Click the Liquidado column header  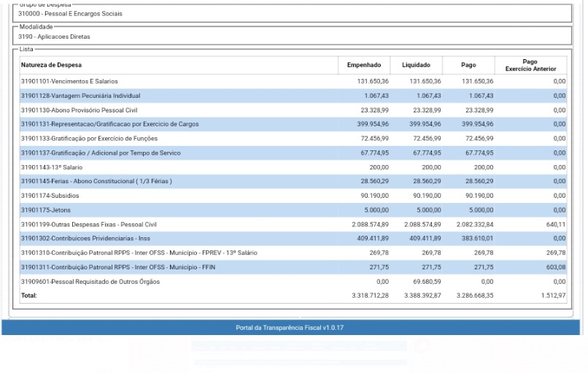pyautogui.click(x=416, y=66)
